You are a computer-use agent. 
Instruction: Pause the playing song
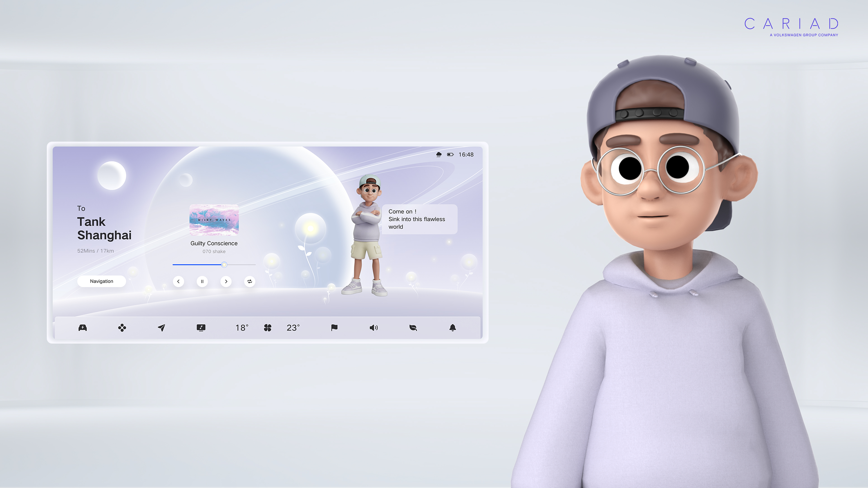pyautogui.click(x=202, y=282)
